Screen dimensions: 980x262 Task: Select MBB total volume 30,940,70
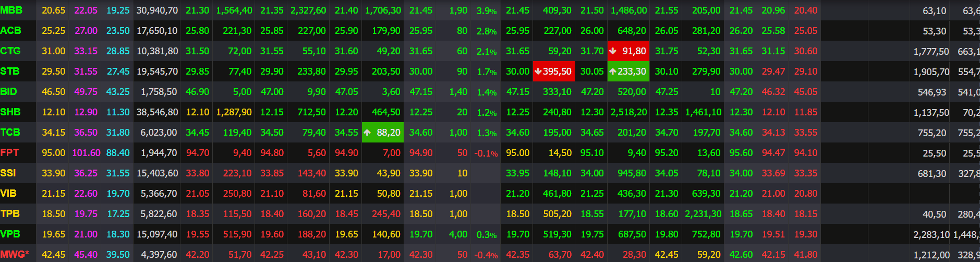(157, 10)
